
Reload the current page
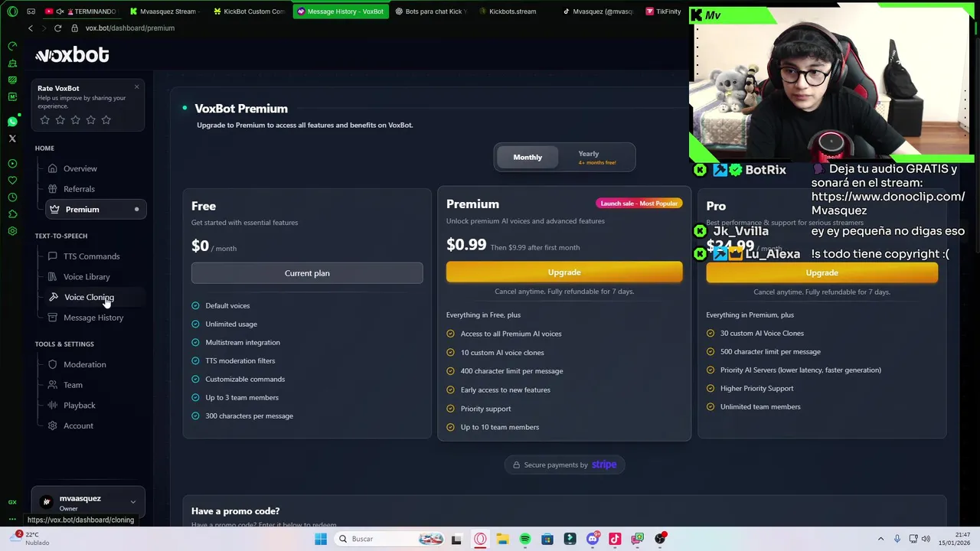(x=57, y=28)
